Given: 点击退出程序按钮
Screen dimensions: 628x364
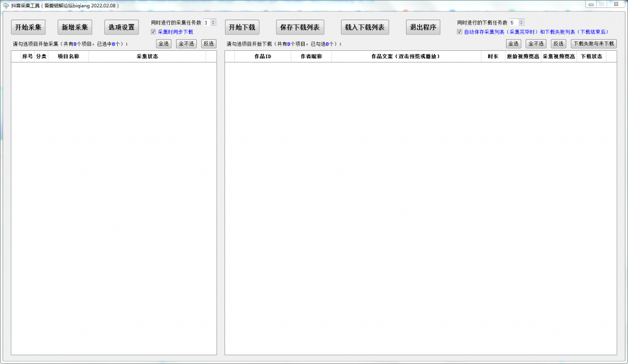Looking at the screenshot, I should pos(423,27).
